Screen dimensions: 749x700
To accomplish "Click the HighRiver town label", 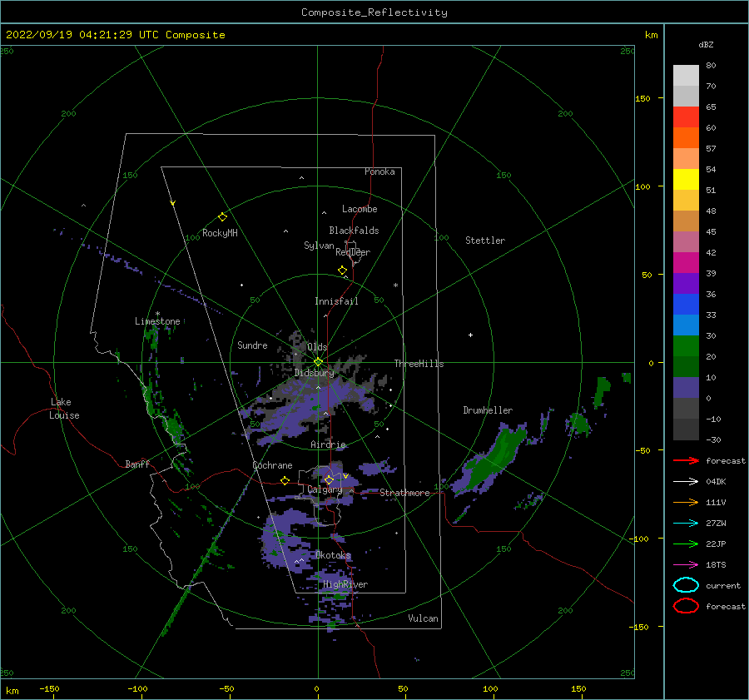I will tap(345, 584).
